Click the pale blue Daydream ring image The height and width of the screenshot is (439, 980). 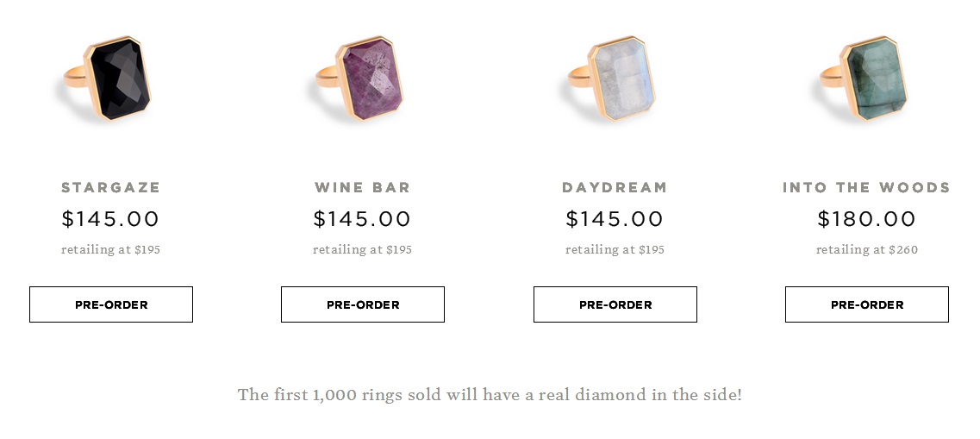tap(615, 79)
